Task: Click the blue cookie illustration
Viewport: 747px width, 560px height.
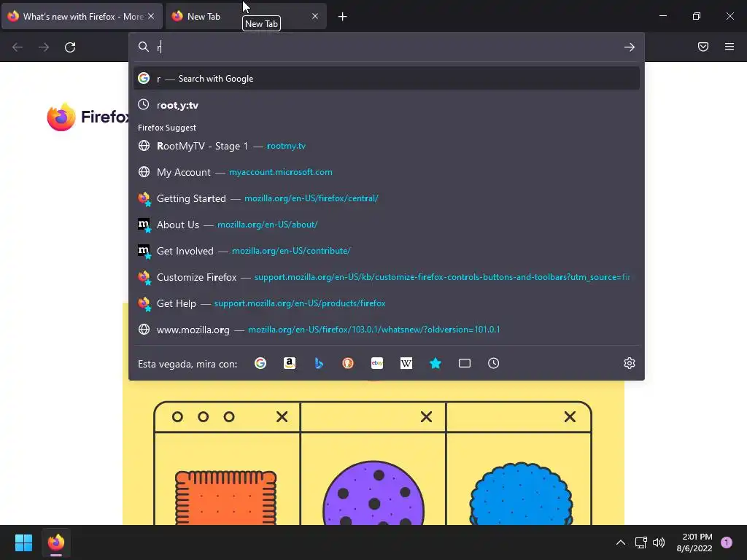Action: click(521, 494)
